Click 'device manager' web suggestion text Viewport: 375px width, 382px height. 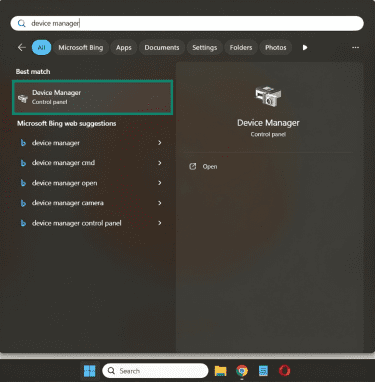click(56, 143)
